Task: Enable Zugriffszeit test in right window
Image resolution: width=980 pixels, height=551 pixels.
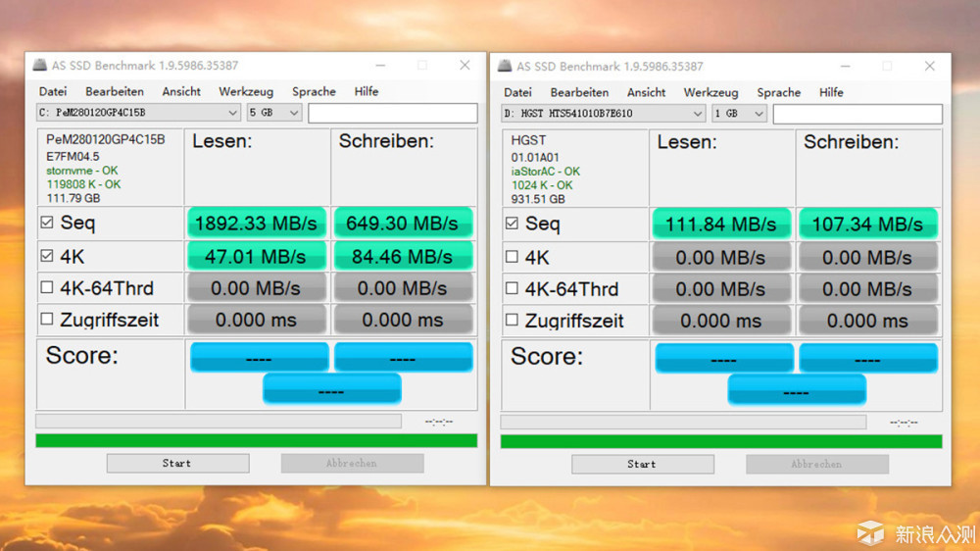Action: click(512, 321)
